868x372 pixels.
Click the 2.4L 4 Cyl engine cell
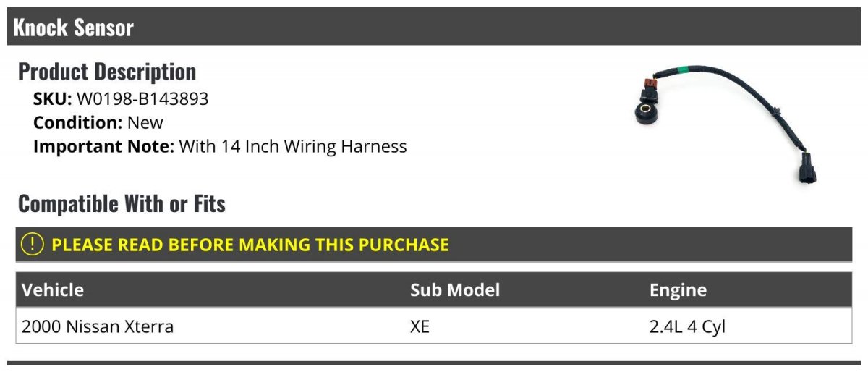point(687,327)
